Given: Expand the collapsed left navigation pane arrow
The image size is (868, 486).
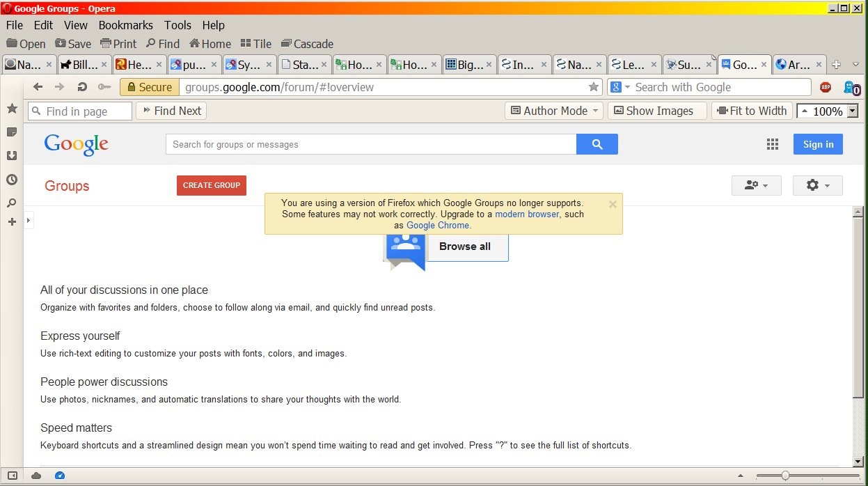Looking at the screenshot, I should click(x=29, y=221).
